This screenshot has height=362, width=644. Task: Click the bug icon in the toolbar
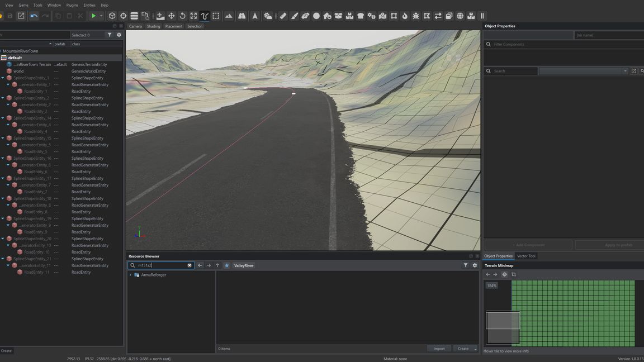point(416,16)
